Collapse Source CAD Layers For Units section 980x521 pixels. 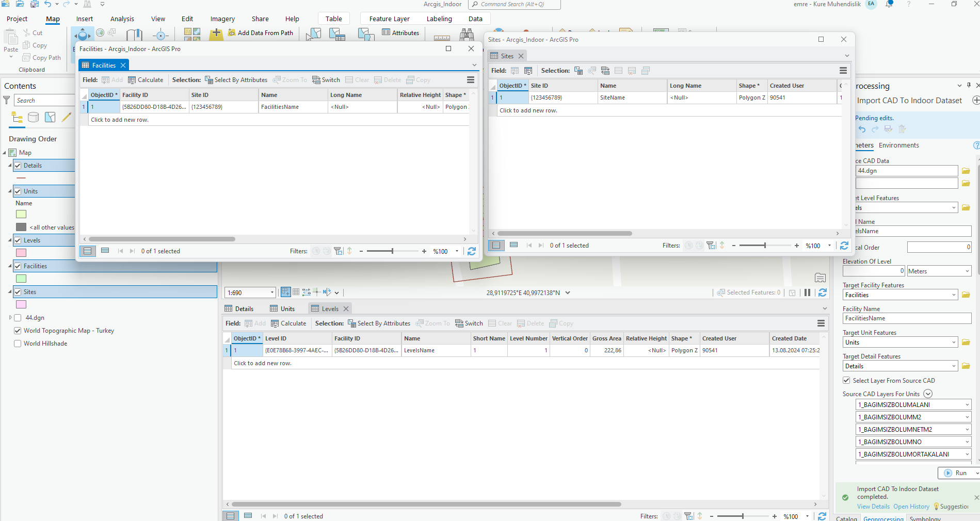click(x=928, y=394)
